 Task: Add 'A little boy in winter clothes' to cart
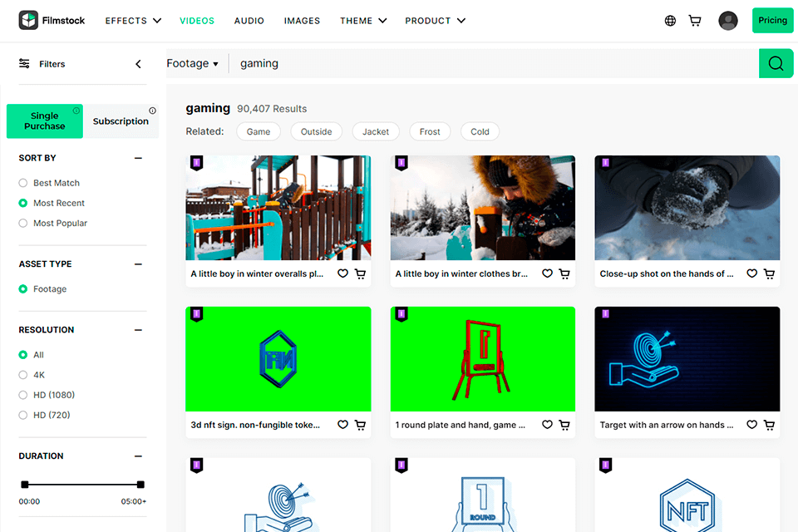tap(564, 273)
